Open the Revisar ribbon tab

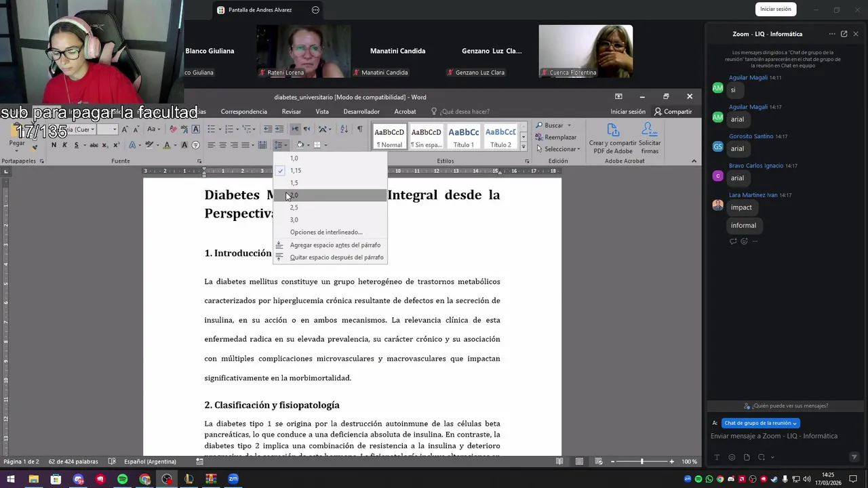pyautogui.click(x=292, y=112)
